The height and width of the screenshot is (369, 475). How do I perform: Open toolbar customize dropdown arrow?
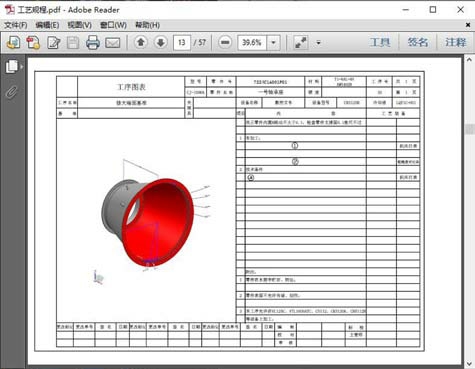point(318,43)
